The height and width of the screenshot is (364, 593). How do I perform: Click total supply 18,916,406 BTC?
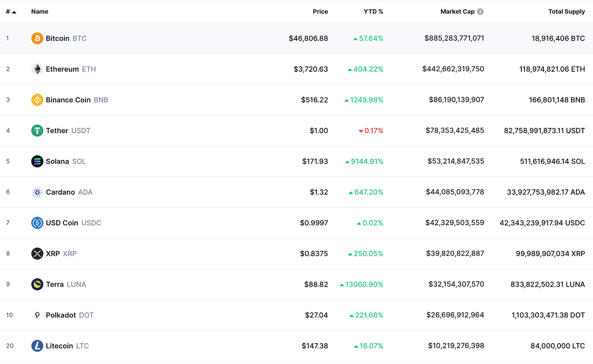[x=558, y=38]
